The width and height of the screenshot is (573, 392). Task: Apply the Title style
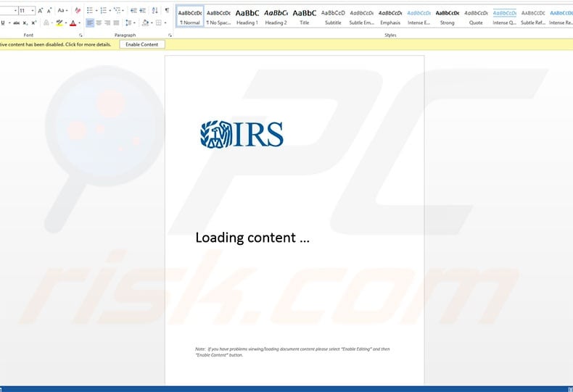pos(305,17)
